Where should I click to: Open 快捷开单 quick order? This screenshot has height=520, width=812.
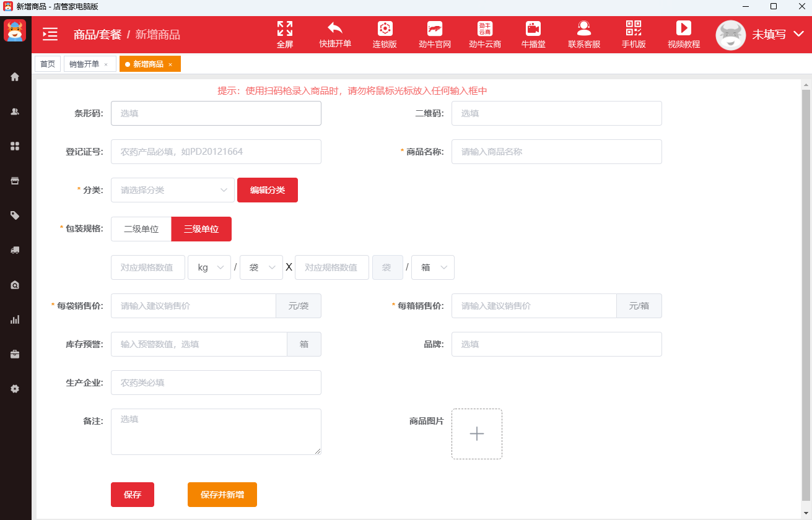(x=335, y=35)
